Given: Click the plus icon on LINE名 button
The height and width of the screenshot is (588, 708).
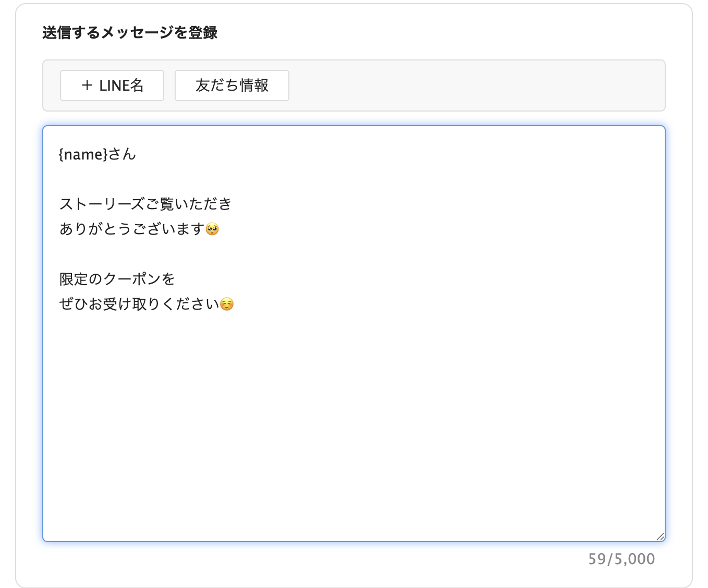Looking at the screenshot, I should click(87, 85).
